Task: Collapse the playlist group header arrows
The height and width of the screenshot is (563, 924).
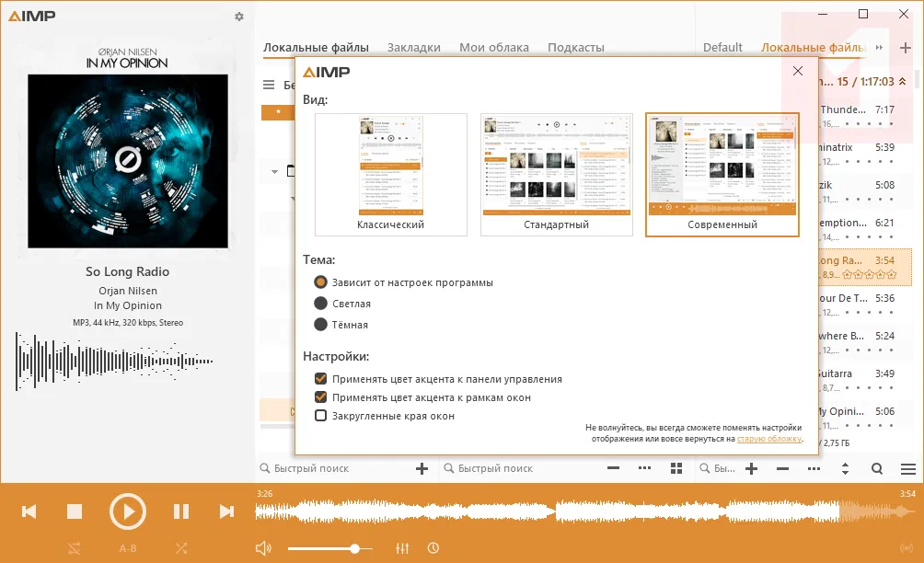Action: point(902,81)
